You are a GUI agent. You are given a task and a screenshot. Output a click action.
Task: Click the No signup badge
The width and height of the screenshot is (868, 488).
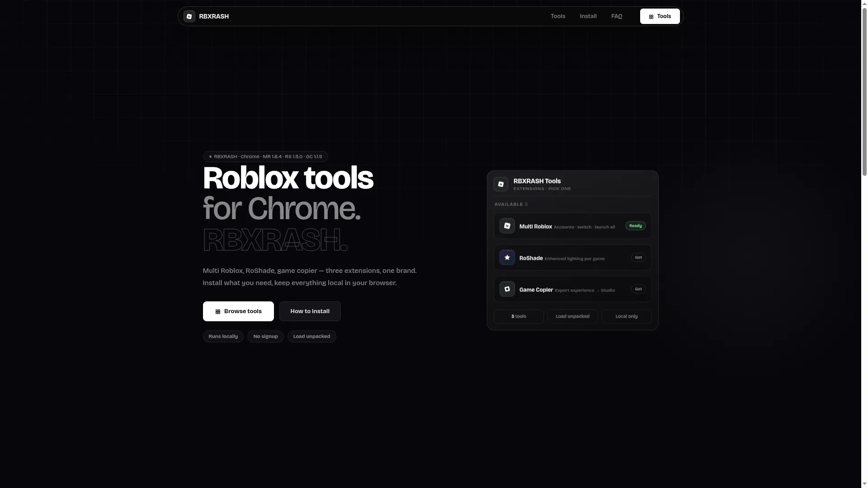coord(265,336)
